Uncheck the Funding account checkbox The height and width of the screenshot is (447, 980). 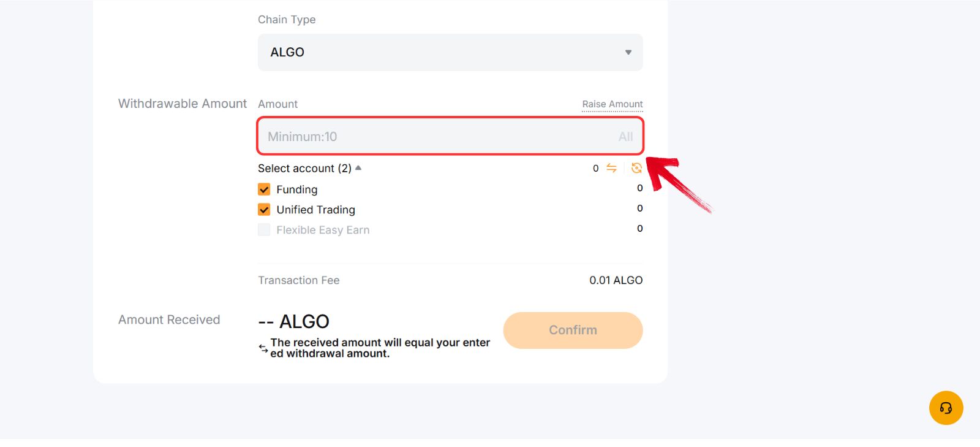pos(263,189)
